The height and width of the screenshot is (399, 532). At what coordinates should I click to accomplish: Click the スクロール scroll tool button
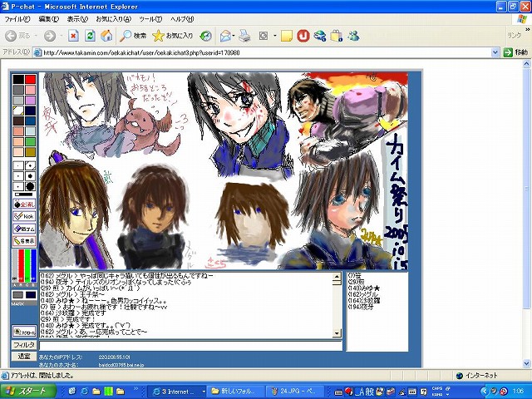click(x=24, y=332)
